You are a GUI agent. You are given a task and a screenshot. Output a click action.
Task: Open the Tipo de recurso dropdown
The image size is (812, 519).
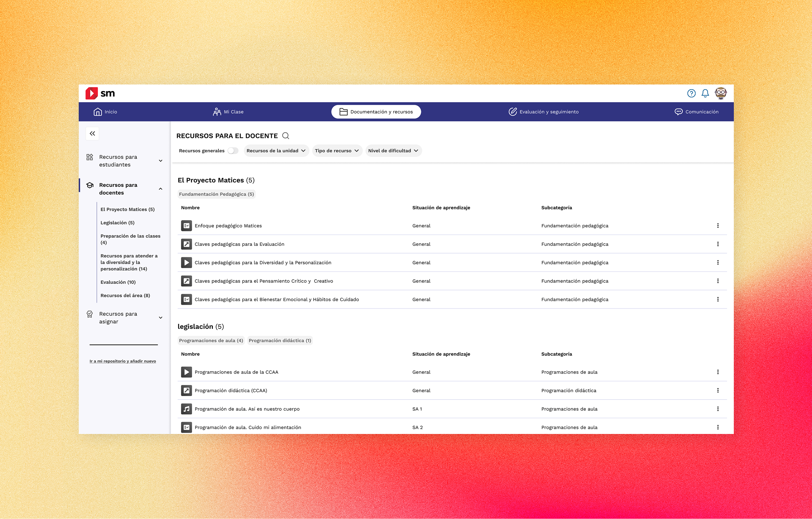click(x=337, y=151)
